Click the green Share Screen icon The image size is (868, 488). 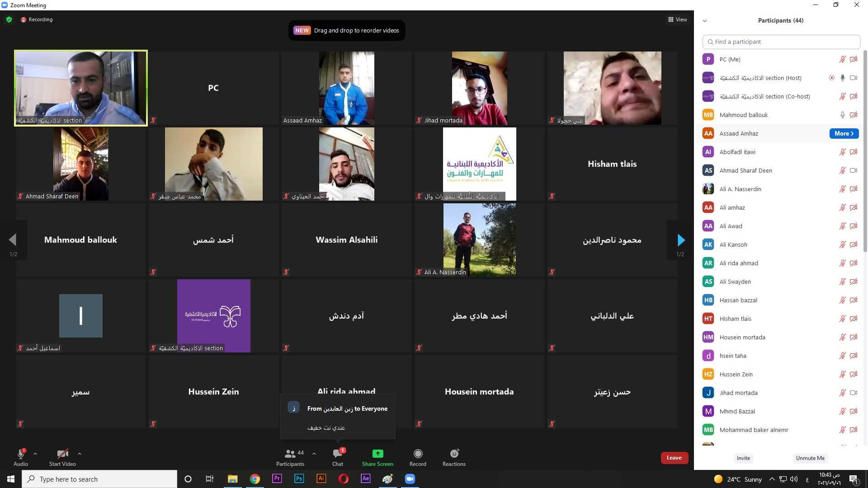point(377,454)
